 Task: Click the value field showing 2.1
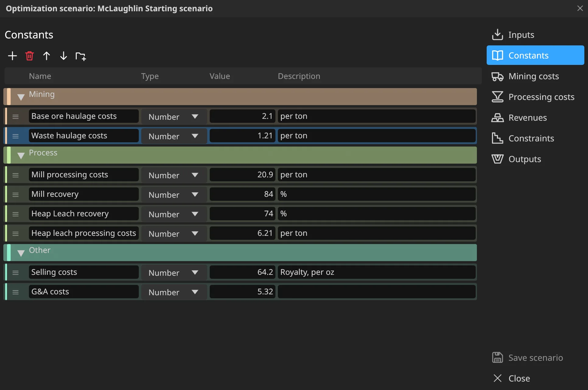point(243,116)
